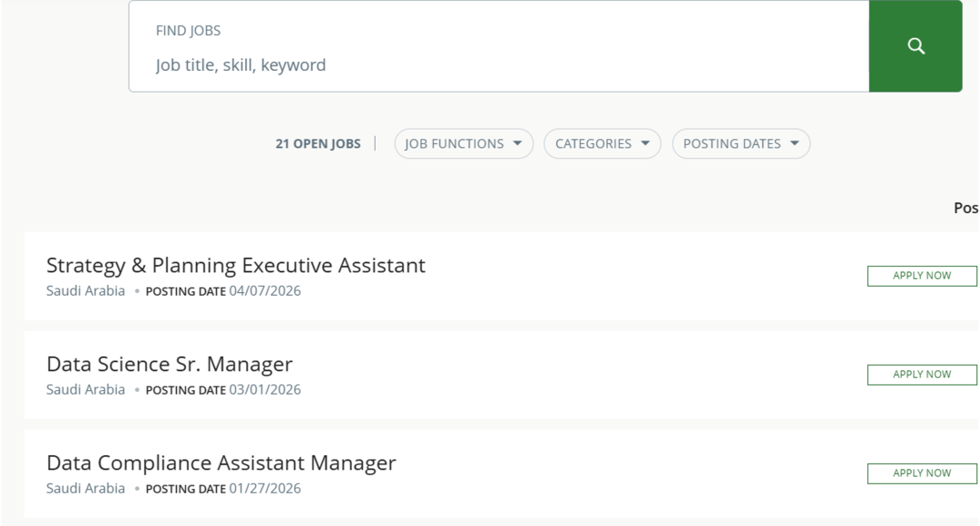Click the green magnifier search icon
Screen dimensions: 980x526
tap(916, 46)
